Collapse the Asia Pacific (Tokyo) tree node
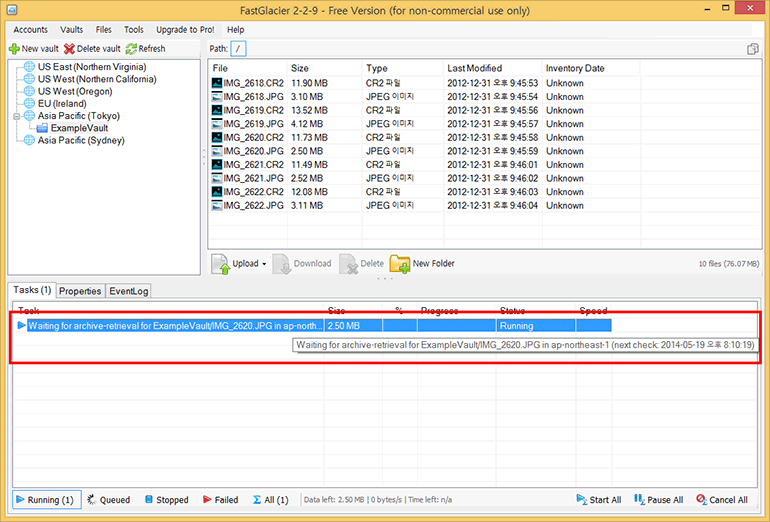Screen dimensions: 770x522 tap(15, 116)
